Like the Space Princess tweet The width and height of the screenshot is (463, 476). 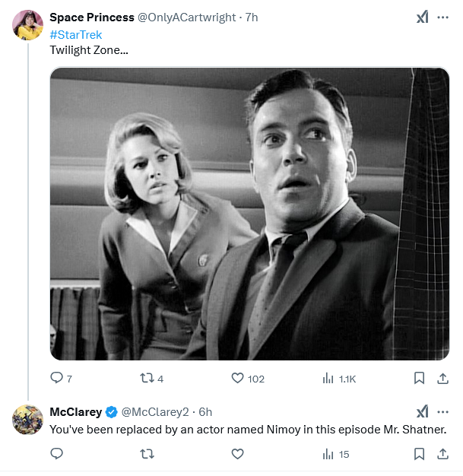tap(237, 378)
